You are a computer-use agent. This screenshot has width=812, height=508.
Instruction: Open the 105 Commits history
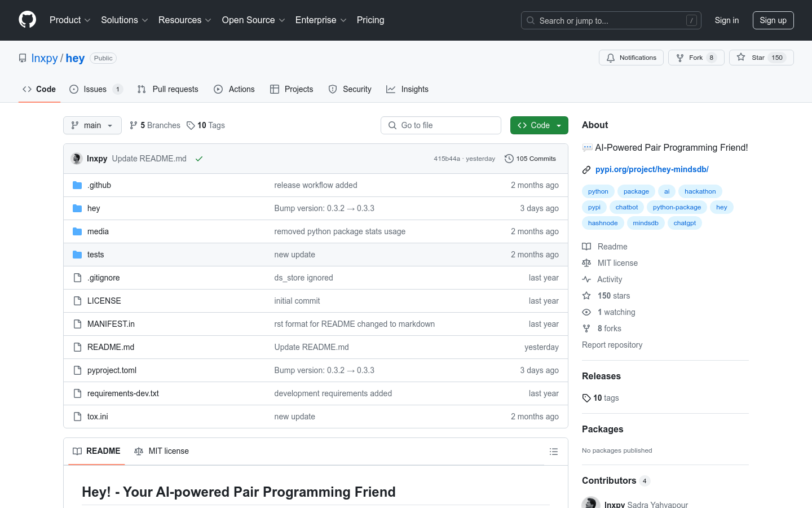click(530, 159)
